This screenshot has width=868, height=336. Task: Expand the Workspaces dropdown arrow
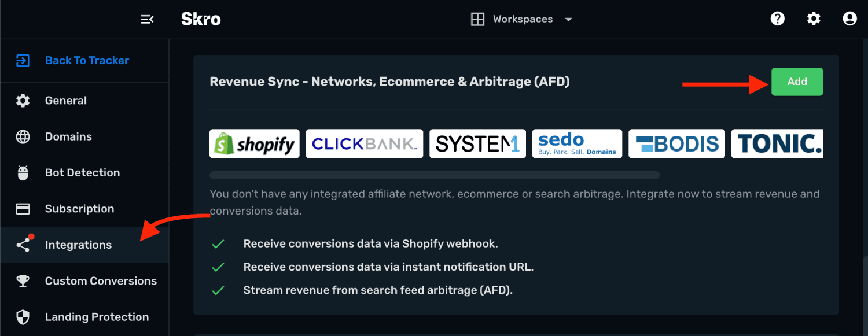click(568, 19)
